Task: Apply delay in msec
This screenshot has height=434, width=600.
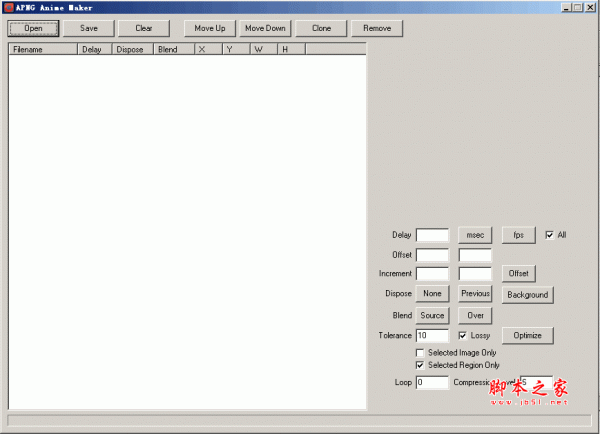Action: 475,235
